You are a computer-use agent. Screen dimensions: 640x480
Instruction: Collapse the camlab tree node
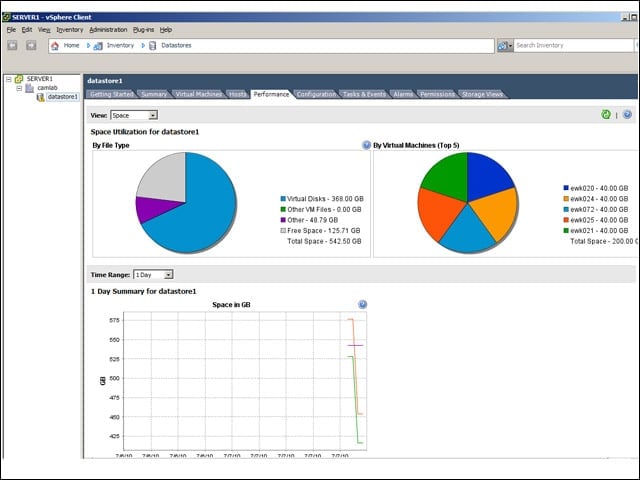19,88
